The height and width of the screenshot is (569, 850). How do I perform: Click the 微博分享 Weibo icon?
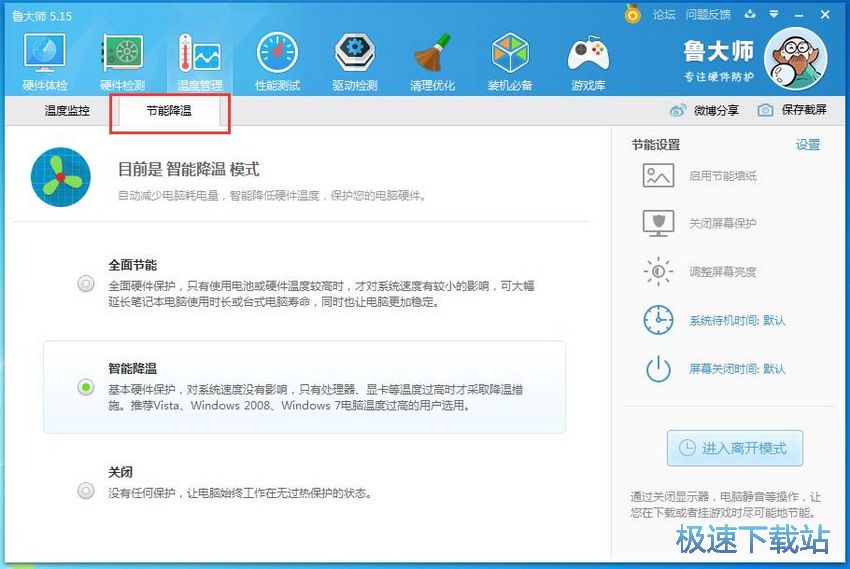tap(678, 111)
